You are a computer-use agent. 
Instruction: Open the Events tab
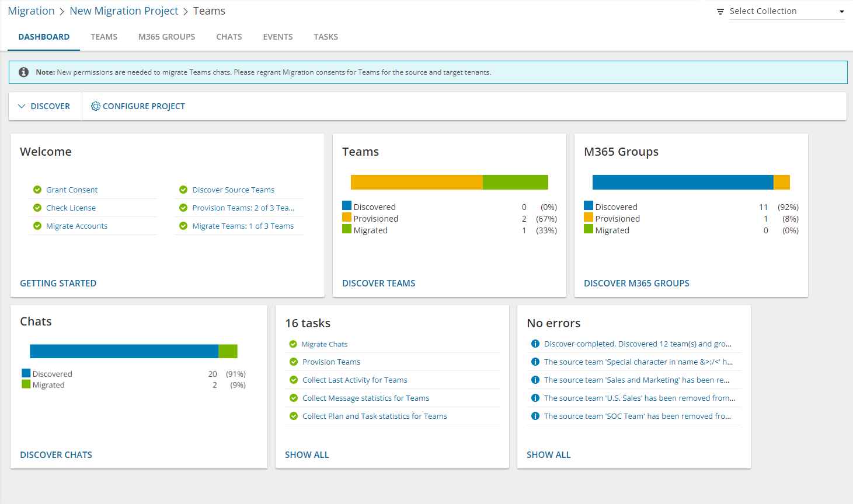tap(277, 37)
